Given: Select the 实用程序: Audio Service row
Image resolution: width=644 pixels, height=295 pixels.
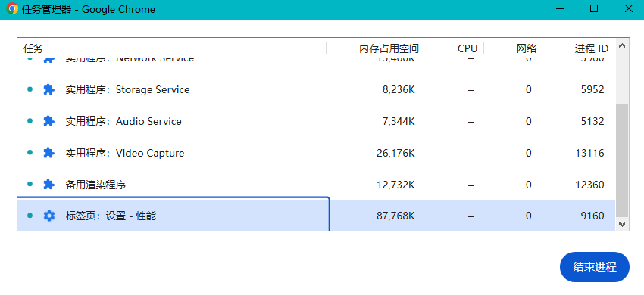Looking at the screenshot, I should click(x=316, y=121).
